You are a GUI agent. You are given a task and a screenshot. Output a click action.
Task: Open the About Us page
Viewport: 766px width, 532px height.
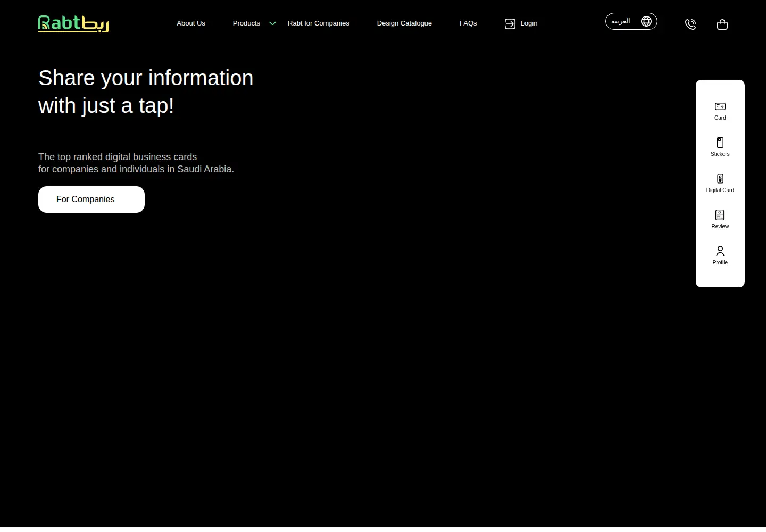[191, 23]
